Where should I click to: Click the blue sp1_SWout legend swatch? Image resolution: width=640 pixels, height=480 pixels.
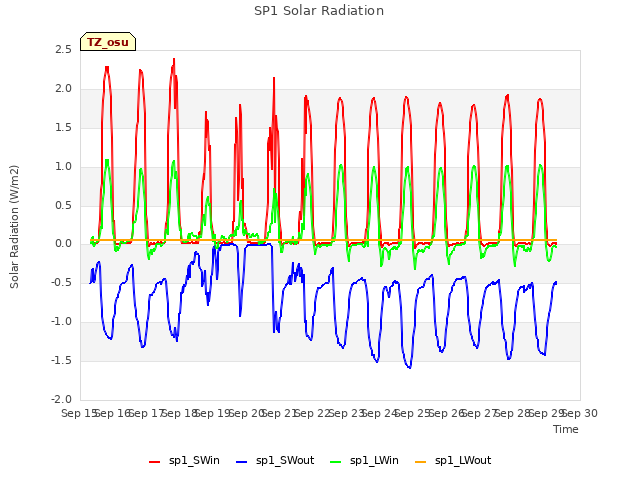pos(242,462)
